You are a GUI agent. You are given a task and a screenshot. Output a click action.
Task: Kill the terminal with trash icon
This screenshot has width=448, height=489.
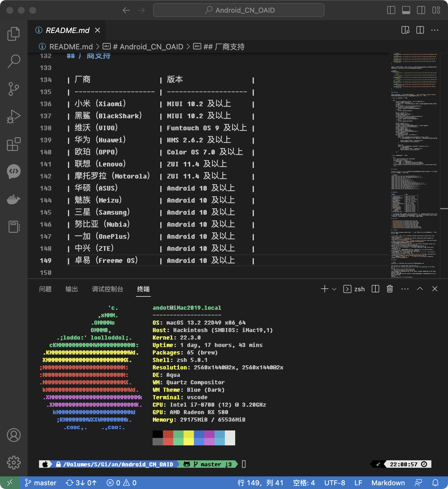click(x=389, y=289)
